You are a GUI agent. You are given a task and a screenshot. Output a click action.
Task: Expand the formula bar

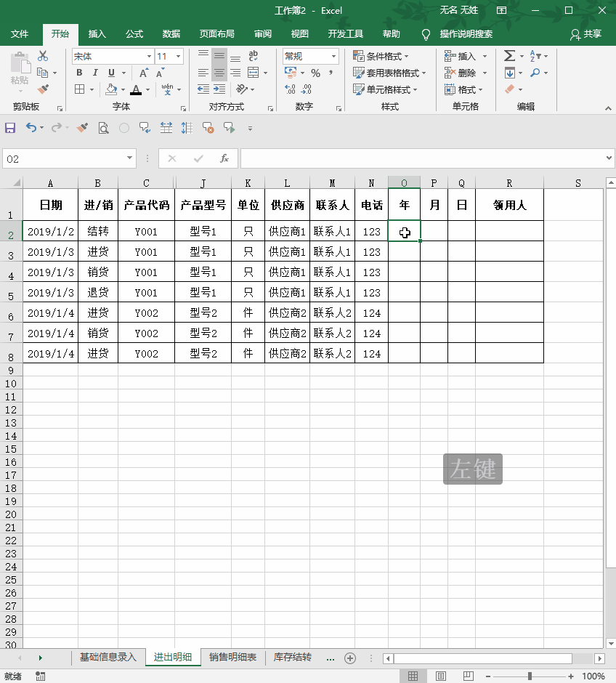click(609, 158)
